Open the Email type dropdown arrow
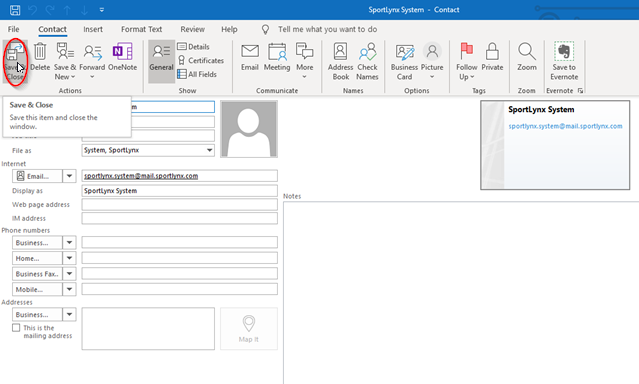 coord(69,176)
